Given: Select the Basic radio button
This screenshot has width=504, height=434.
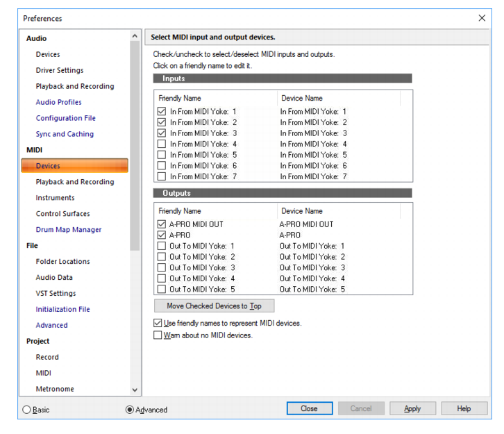Looking at the screenshot, I should click(26, 410).
